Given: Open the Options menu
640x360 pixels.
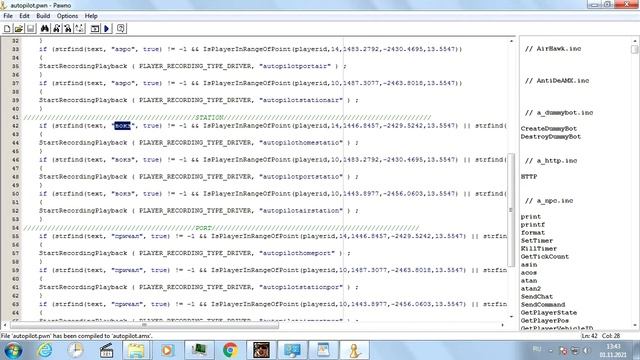Looking at the screenshot, I should (x=67, y=16).
